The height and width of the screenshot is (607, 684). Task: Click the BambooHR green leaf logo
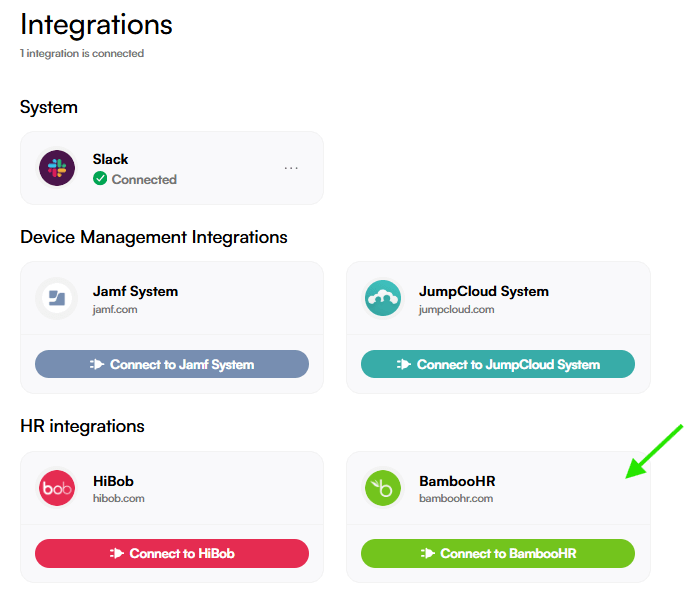point(383,488)
